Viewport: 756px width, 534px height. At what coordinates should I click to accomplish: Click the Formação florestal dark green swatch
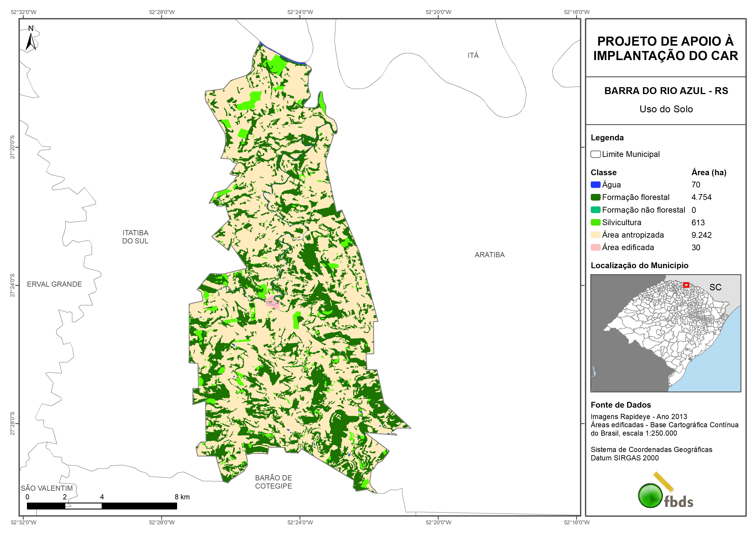click(595, 197)
